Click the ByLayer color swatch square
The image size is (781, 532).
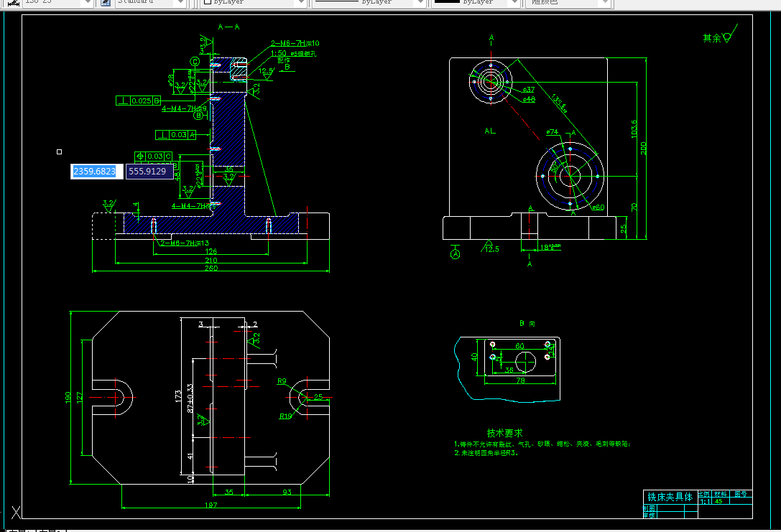coord(208,2)
